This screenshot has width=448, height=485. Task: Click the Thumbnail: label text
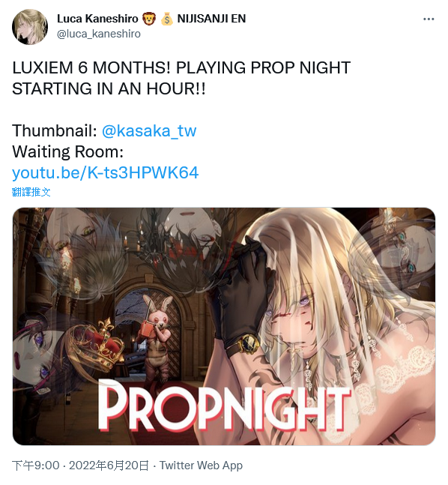[55, 130]
